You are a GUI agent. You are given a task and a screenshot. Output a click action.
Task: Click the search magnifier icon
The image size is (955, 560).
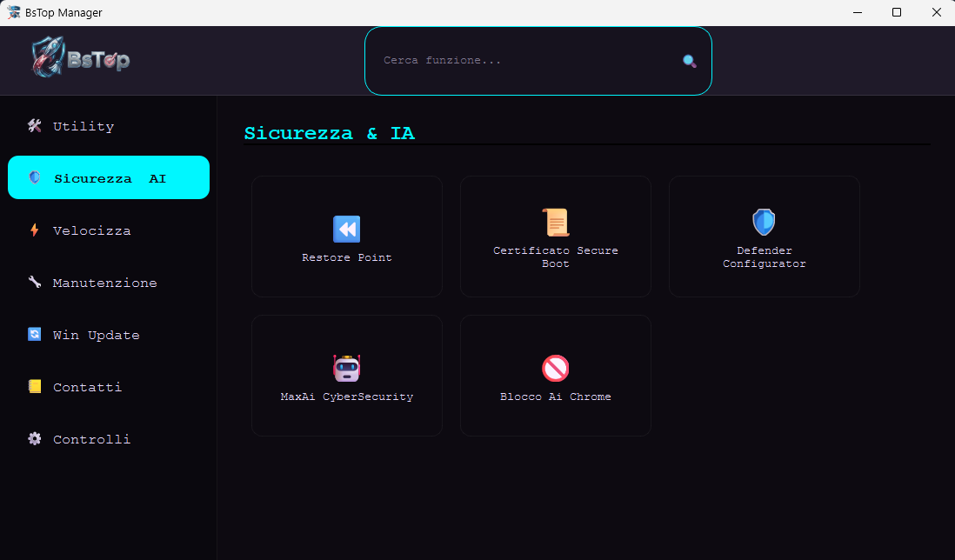[x=689, y=60]
